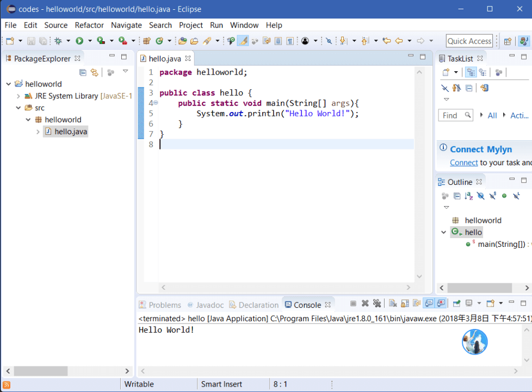Click the New Java Package icon
Screen dimensions: 532x392
click(x=146, y=41)
